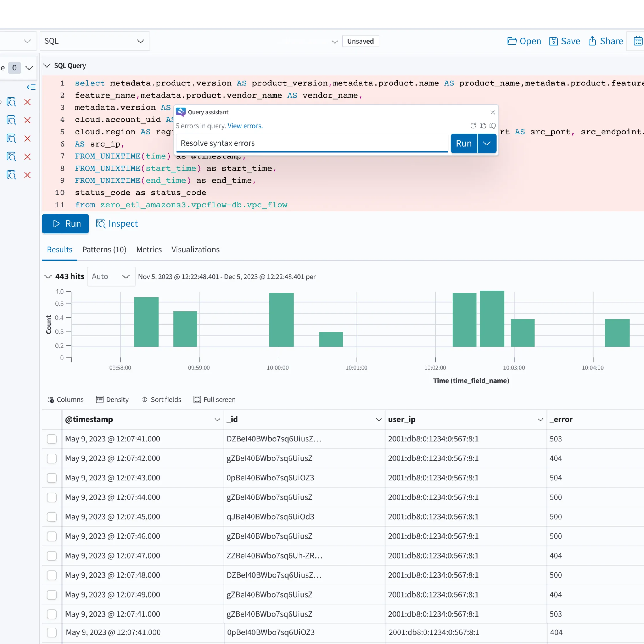This screenshot has width=644, height=644.
Task: Remove the fifth sidebar field
Action: pos(27,175)
